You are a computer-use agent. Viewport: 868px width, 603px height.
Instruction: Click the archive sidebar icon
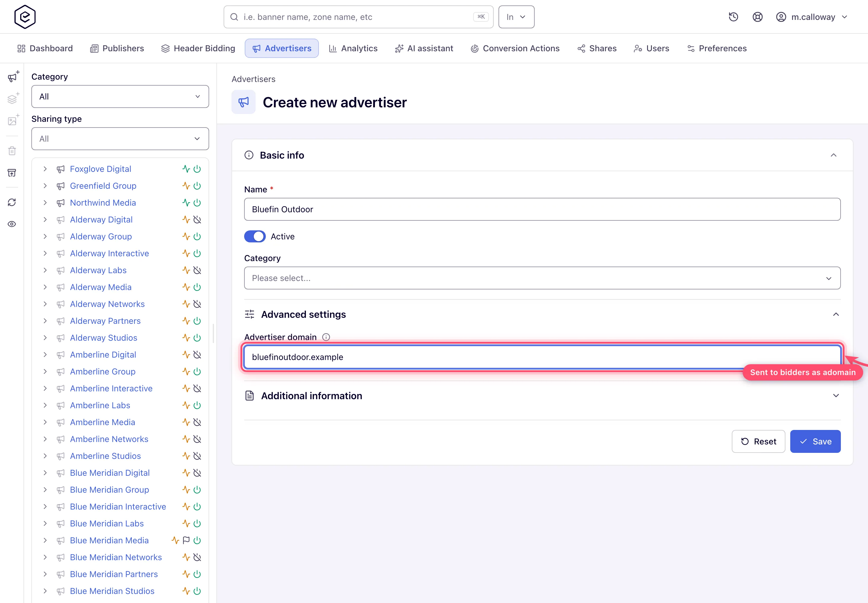pos(12,173)
